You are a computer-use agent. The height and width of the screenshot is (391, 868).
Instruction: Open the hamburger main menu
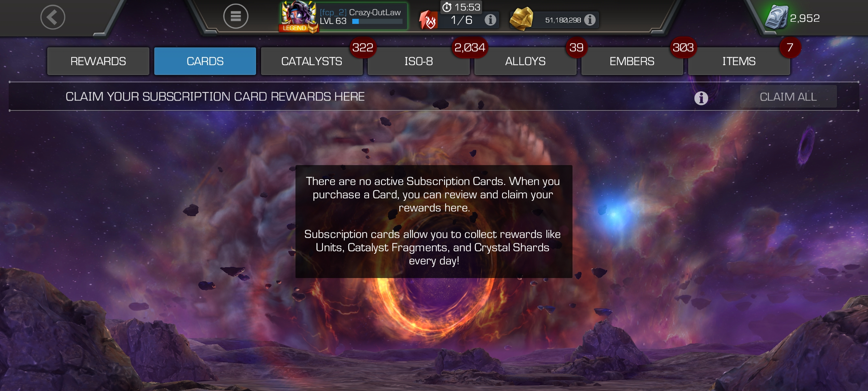pyautogui.click(x=236, y=16)
